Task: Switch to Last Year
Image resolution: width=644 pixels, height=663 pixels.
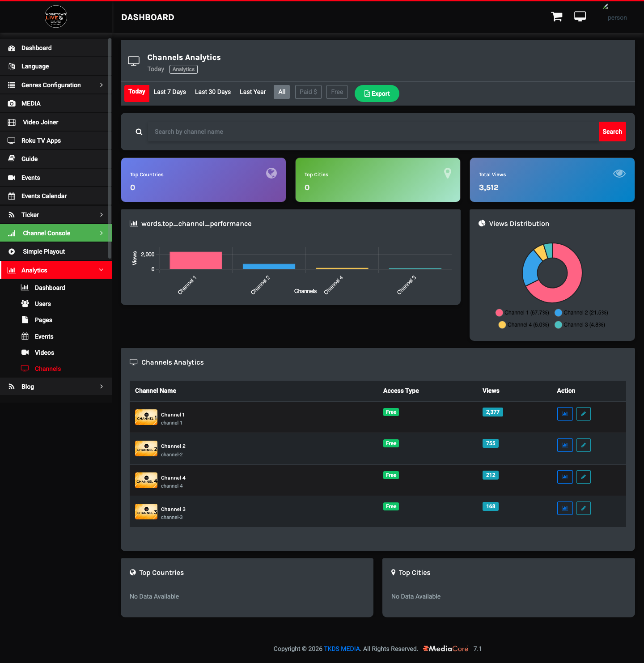Action: click(x=253, y=92)
